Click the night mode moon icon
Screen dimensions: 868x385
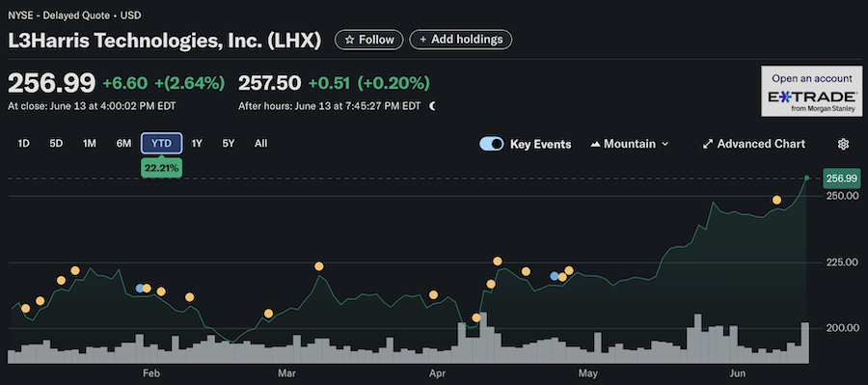coord(432,106)
